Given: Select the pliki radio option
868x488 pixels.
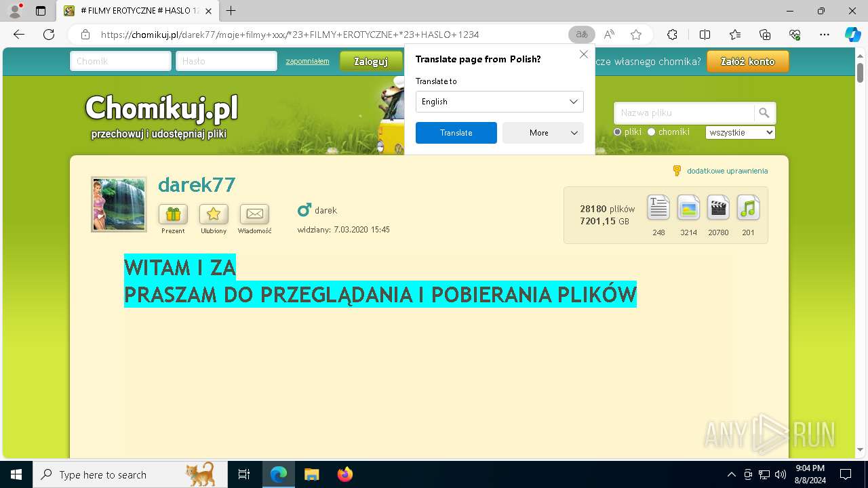Looking at the screenshot, I should click(617, 132).
